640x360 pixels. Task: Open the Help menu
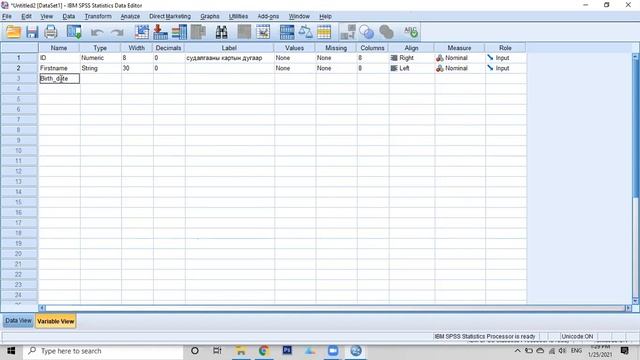point(325,16)
